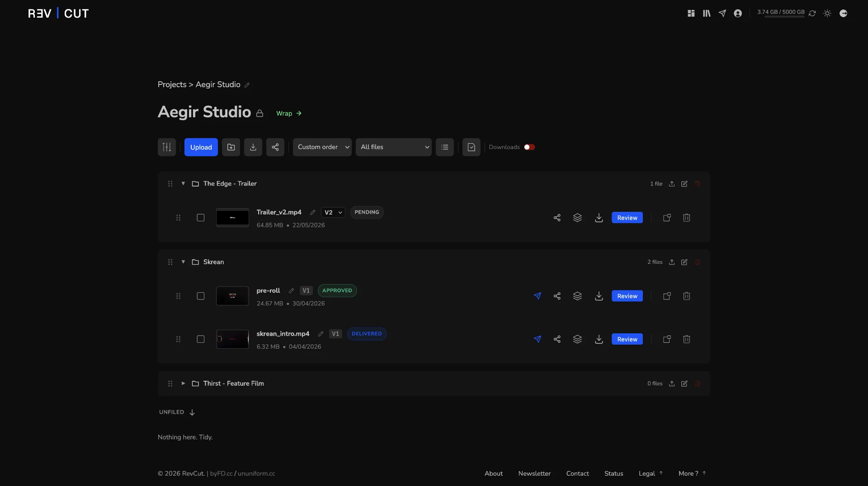868x486 pixels.
Task: Grab the drag handle for Skrean folder
Action: pyautogui.click(x=170, y=262)
